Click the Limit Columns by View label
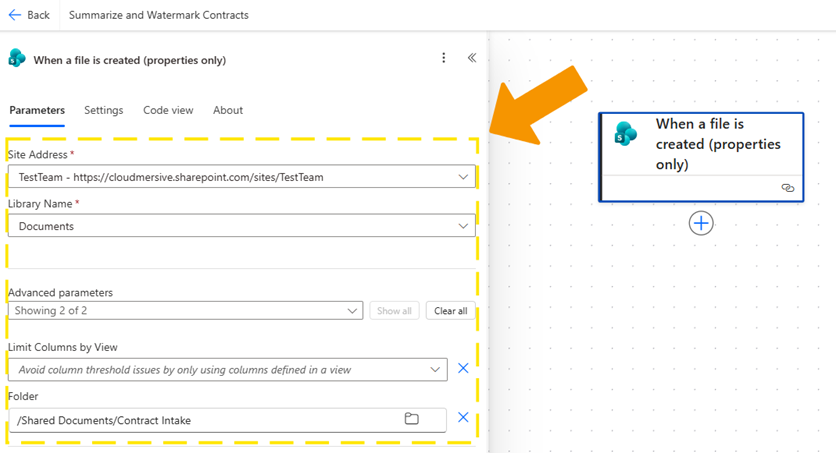Screen dimensions: 836x453 pyautogui.click(x=62, y=347)
